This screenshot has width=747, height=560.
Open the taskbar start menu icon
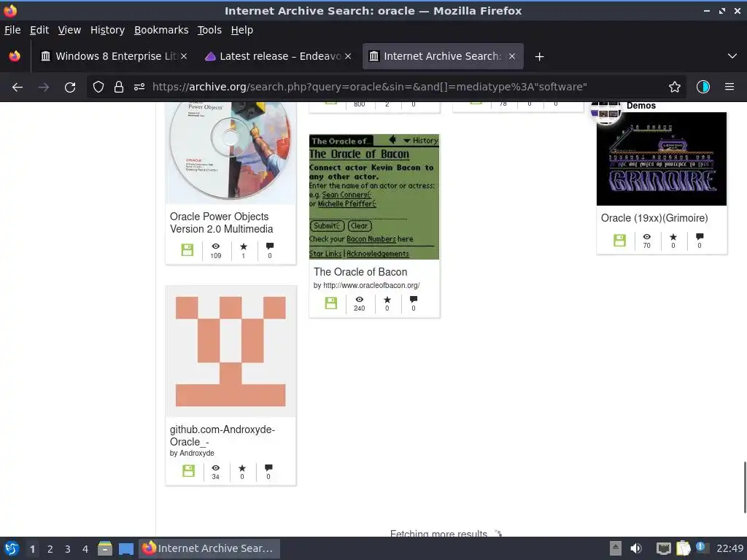point(12,548)
